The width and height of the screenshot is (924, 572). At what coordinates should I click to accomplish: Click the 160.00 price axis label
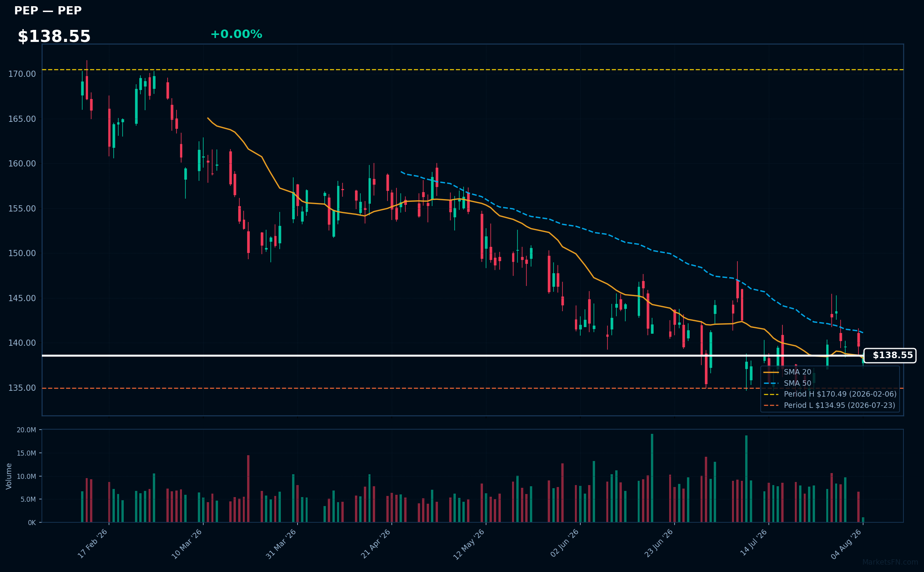[22, 163]
